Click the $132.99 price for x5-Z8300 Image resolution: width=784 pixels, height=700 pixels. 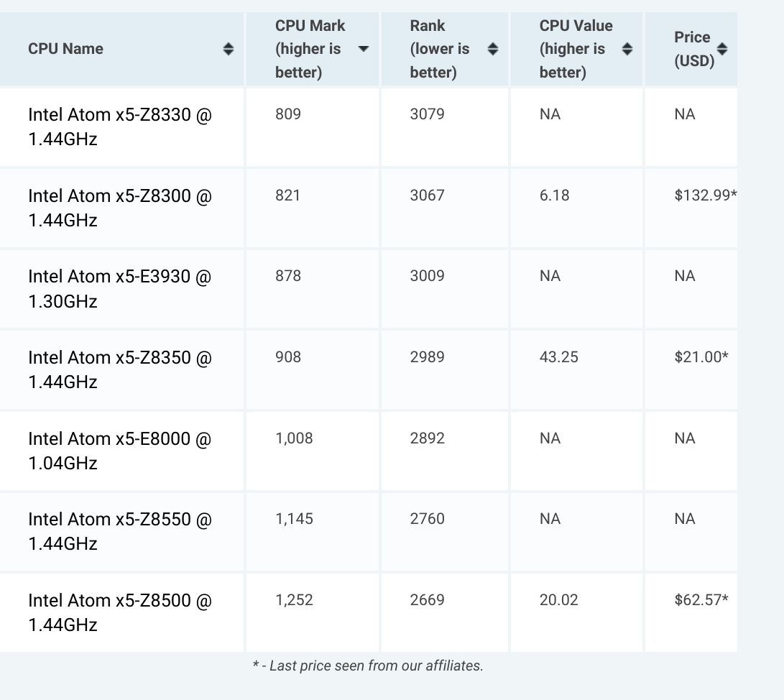tap(702, 195)
